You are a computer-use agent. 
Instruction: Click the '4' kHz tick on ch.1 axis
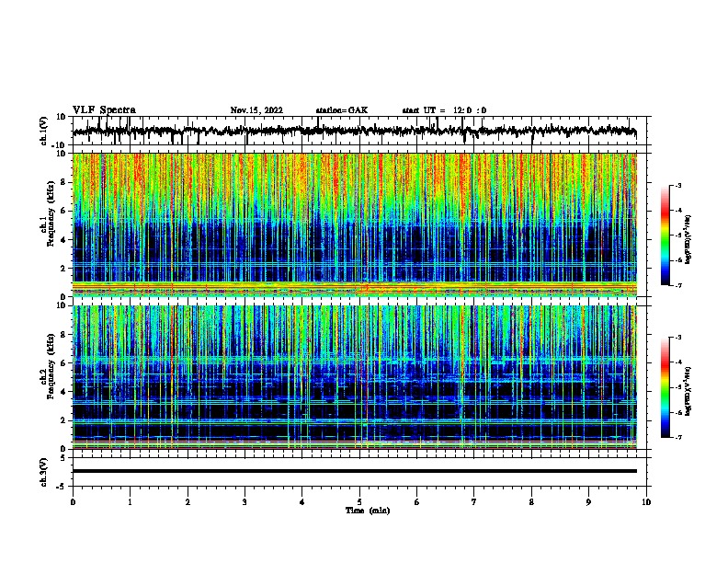[x=64, y=240]
